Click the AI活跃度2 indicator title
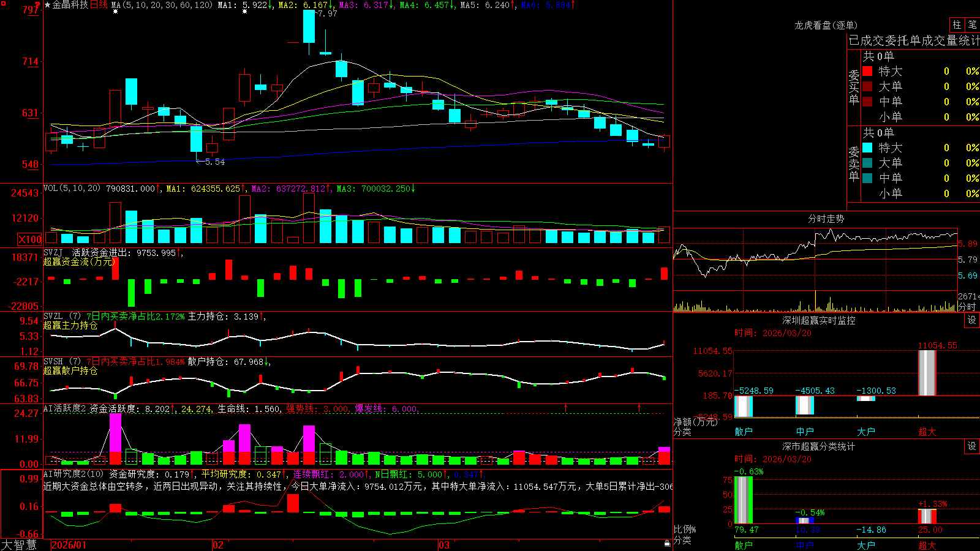 pyautogui.click(x=64, y=409)
